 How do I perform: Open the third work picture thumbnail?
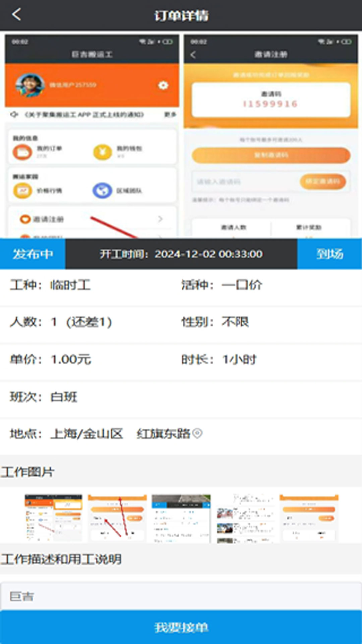tap(181, 518)
